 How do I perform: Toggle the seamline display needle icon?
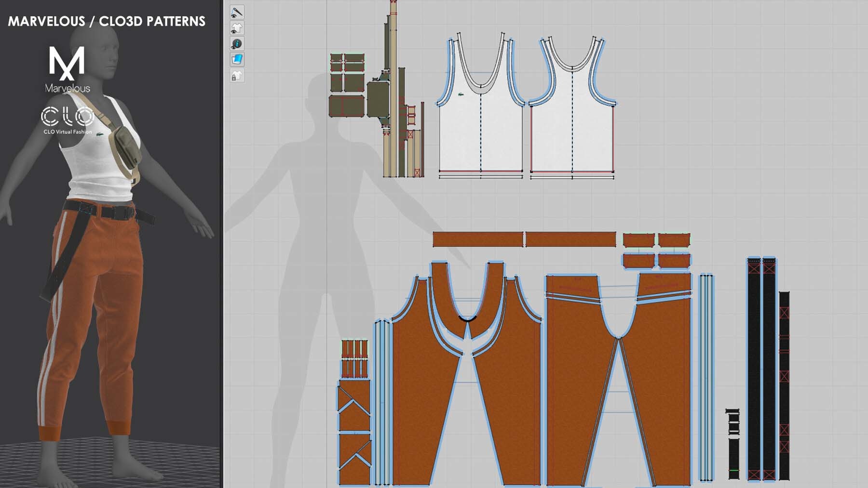237,12
